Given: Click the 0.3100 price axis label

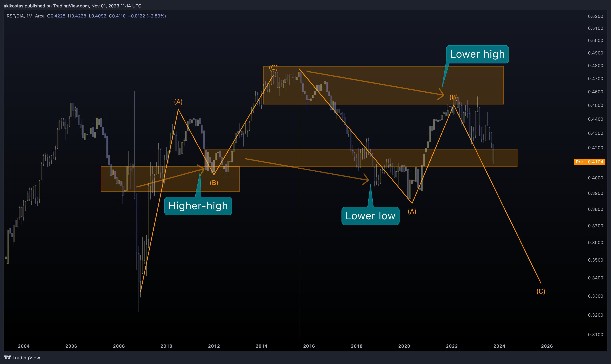Looking at the screenshot, I should 596,335.
